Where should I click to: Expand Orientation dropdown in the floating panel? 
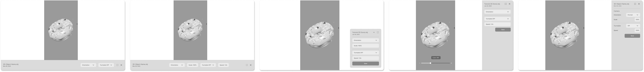pos(365,40)
